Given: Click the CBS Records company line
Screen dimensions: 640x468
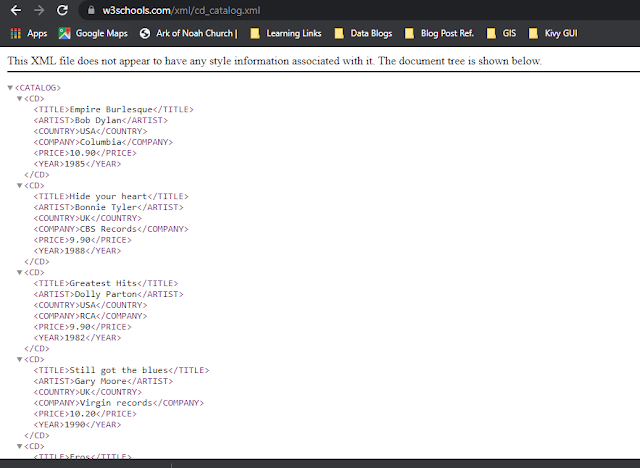Looking at the screenshot, I should 111,229.
